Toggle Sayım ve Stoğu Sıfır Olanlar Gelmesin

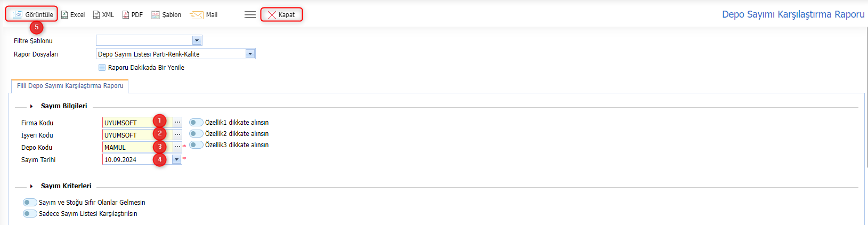point(30,203)
